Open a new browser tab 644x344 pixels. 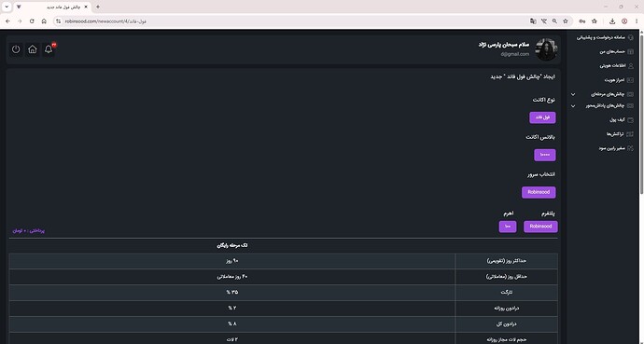pyautogui.click(x=98, y=7)
